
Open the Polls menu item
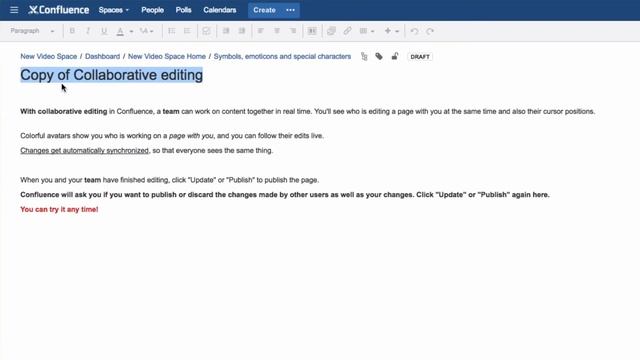click(x=183, y=10)
